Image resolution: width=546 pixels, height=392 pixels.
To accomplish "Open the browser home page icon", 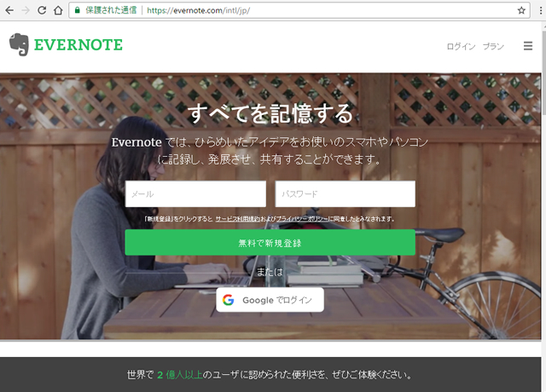I will coord(58,10).
